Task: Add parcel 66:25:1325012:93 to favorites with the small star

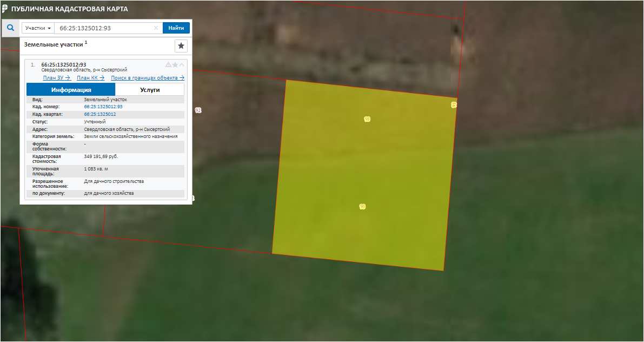Action: (175, 65)
